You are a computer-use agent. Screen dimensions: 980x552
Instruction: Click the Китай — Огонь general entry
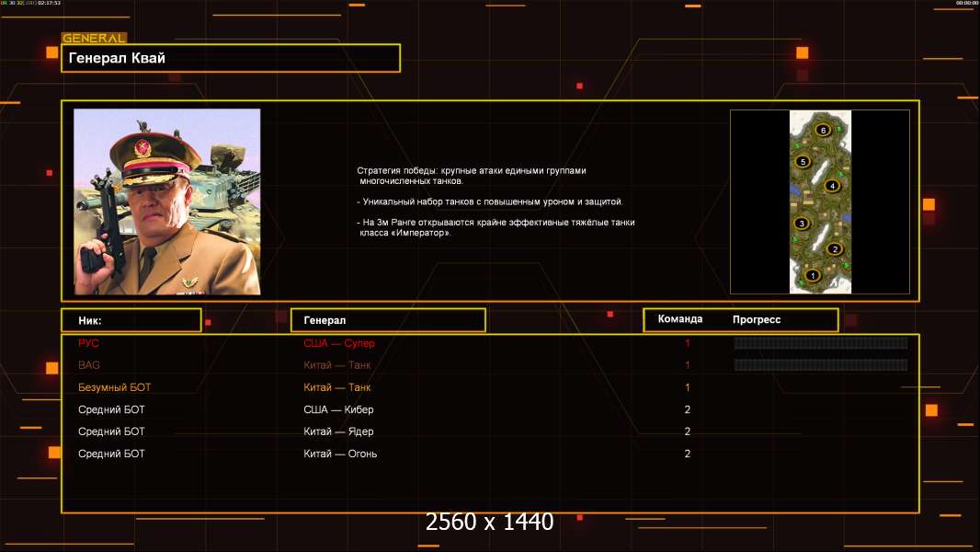(340, 454)
